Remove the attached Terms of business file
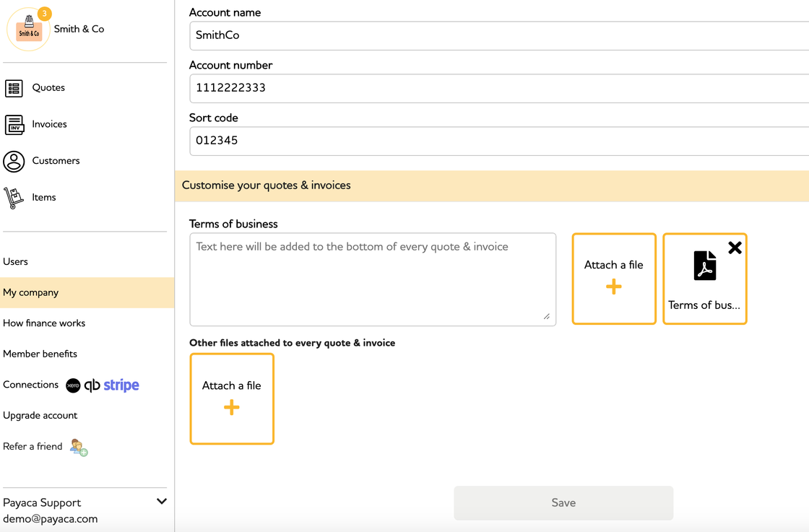 (x=735, y=248)
